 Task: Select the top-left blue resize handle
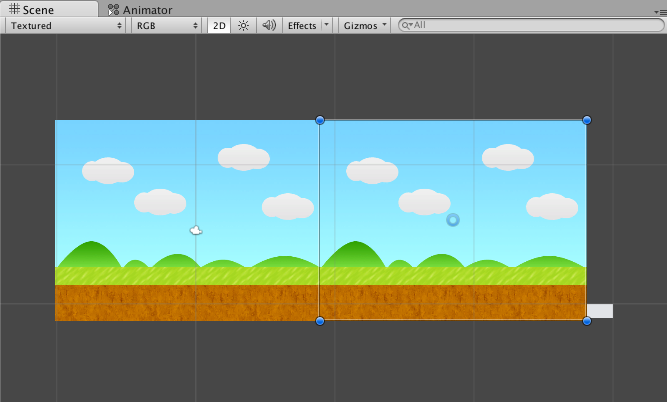[x=320, y=120]
